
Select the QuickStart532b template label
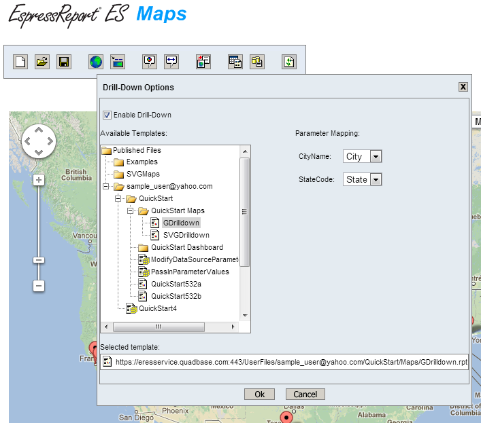tap(176, 296)
